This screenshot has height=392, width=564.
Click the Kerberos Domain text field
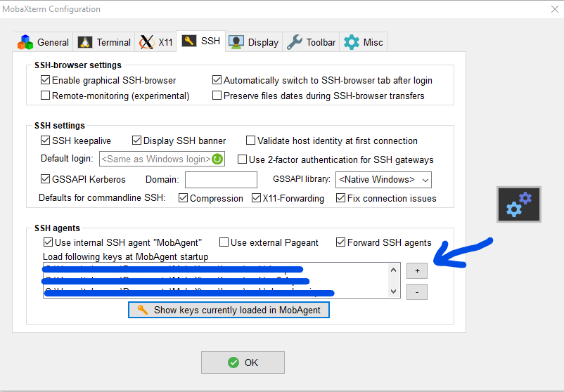(222, 180)
